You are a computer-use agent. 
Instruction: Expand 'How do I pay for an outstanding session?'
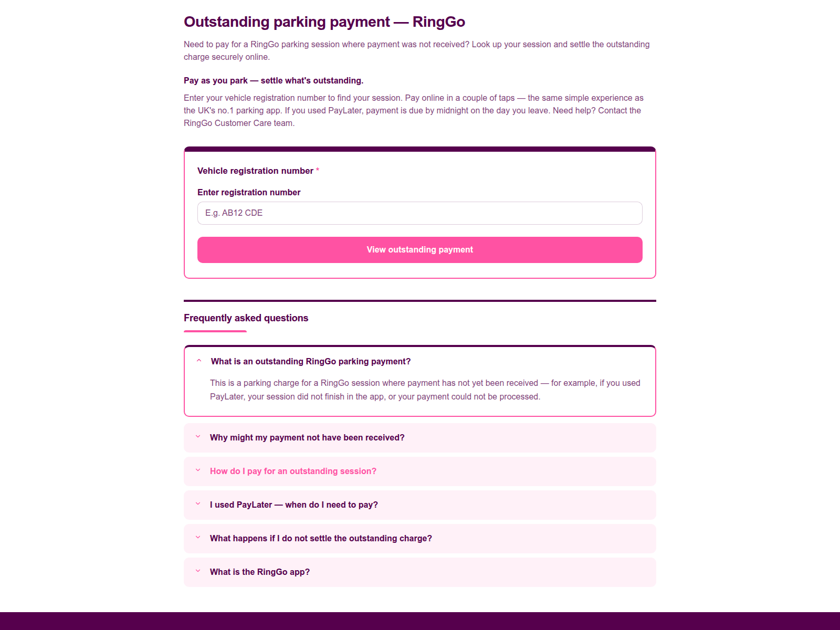pyautogui.click(x=420, y=471)
